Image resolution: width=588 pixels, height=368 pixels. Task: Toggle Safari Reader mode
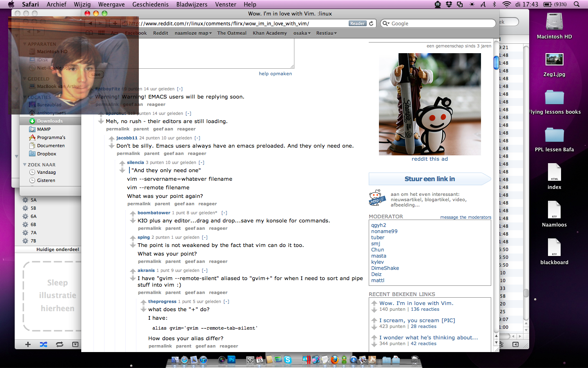tap(357, 23)
